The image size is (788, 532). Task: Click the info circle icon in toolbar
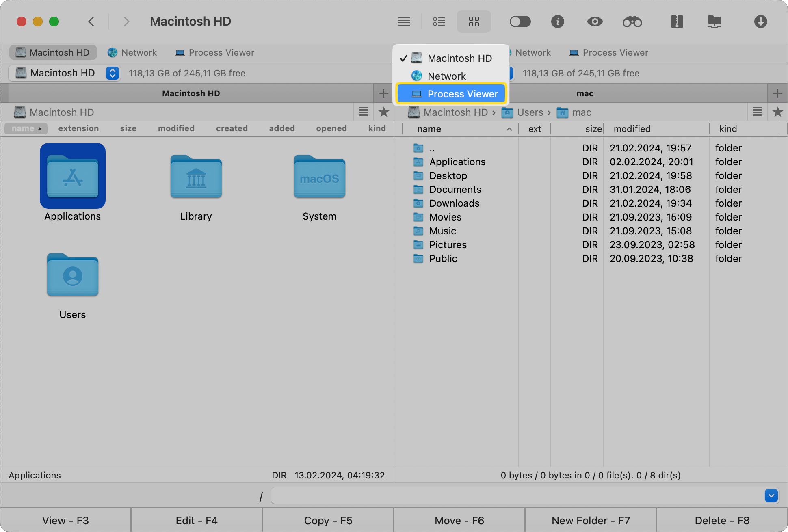click(x=557, y=22)
